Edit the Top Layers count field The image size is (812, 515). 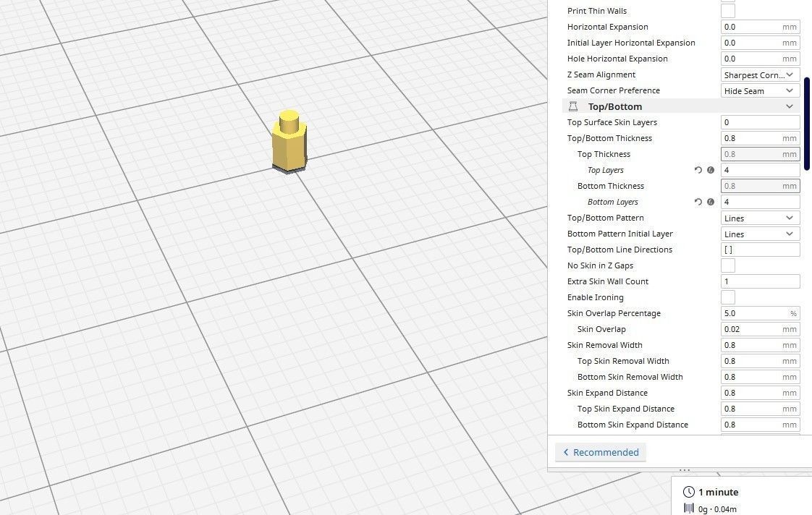(760, 170)
